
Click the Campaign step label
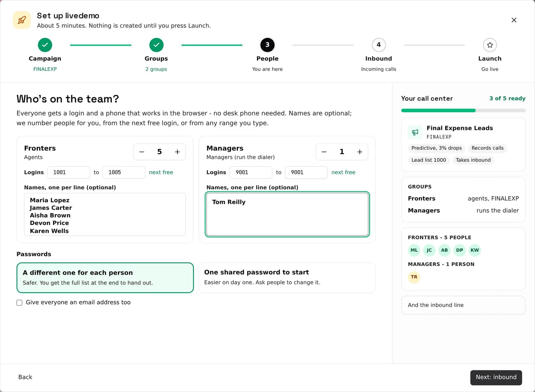[x=45, y=58]
